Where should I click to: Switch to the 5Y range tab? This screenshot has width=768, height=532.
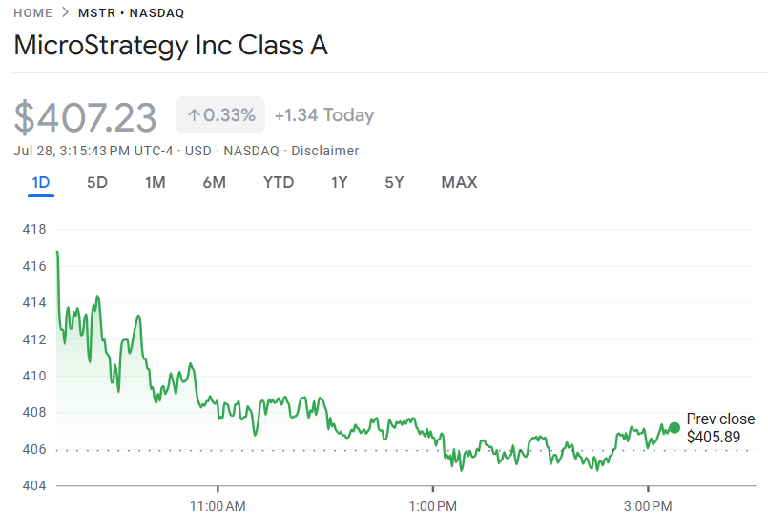[394, 182]
